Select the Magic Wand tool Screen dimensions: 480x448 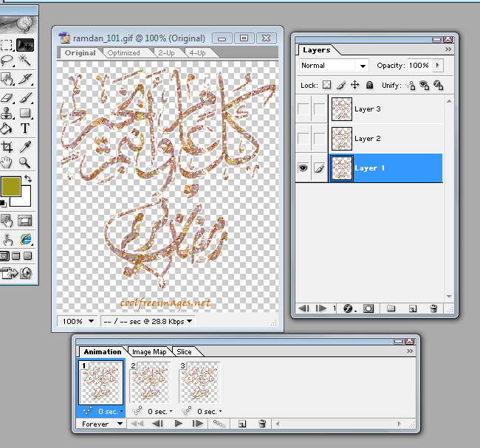[24, 61]
